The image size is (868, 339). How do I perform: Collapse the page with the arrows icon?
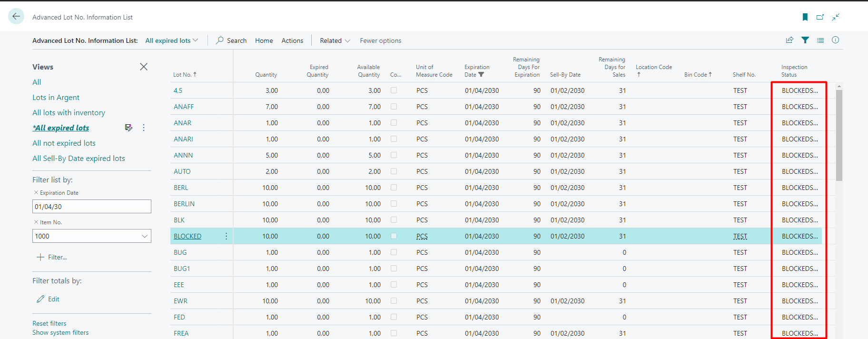click(836, 17)
